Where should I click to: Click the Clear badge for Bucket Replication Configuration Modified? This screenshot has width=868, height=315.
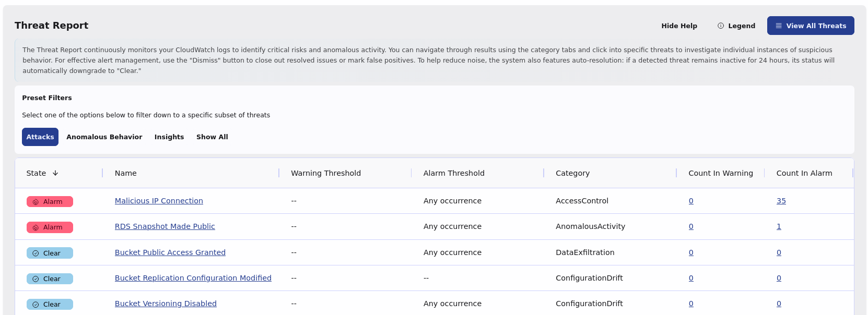coord(50,278)
